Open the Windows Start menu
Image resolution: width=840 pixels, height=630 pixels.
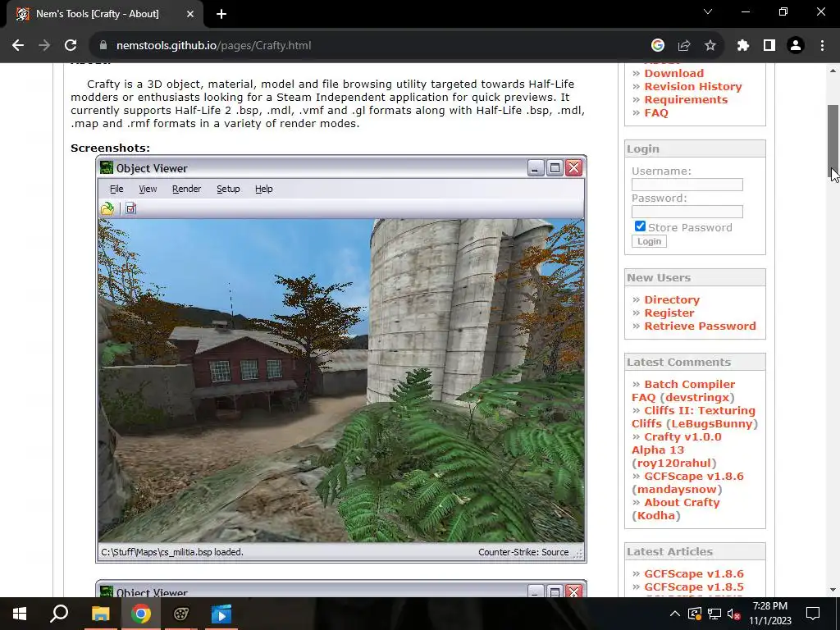pyautogui.click(x=20, y=614)
